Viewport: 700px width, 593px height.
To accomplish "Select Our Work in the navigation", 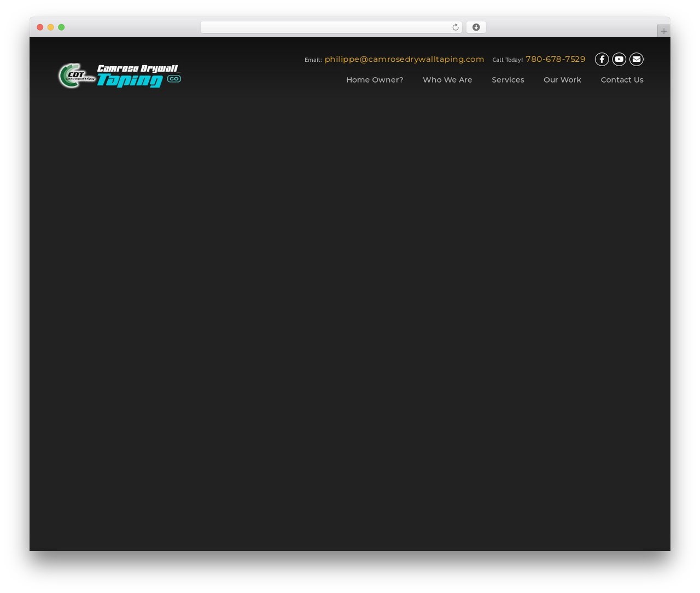I will pos(562,80).
